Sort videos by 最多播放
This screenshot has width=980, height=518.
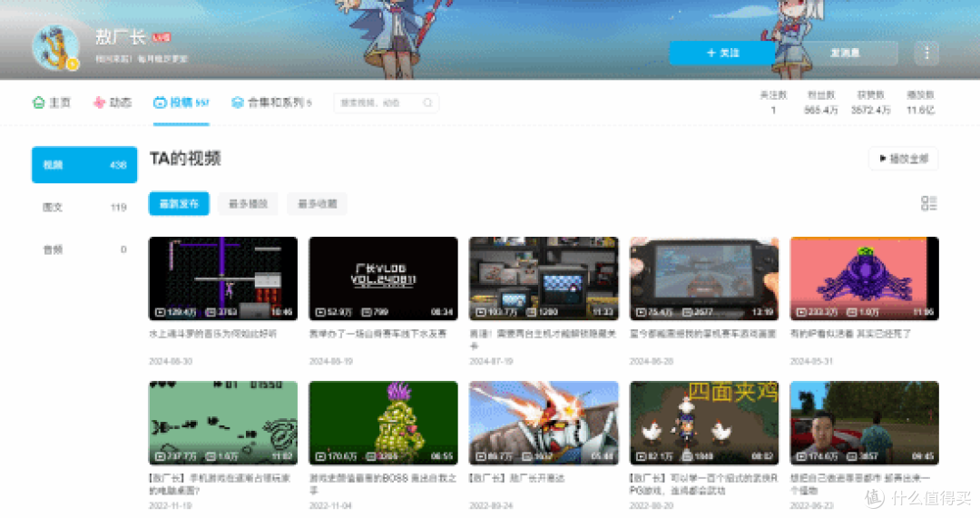[248, 204]
